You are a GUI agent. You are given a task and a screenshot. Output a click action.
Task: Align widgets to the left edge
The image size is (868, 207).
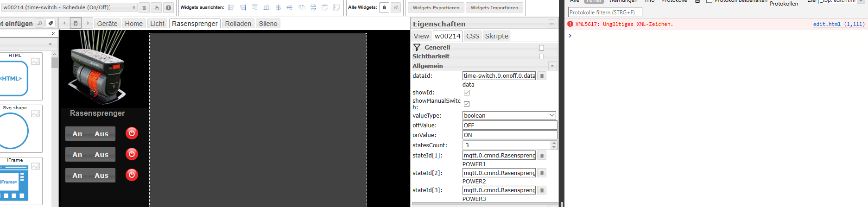[231, 7]
